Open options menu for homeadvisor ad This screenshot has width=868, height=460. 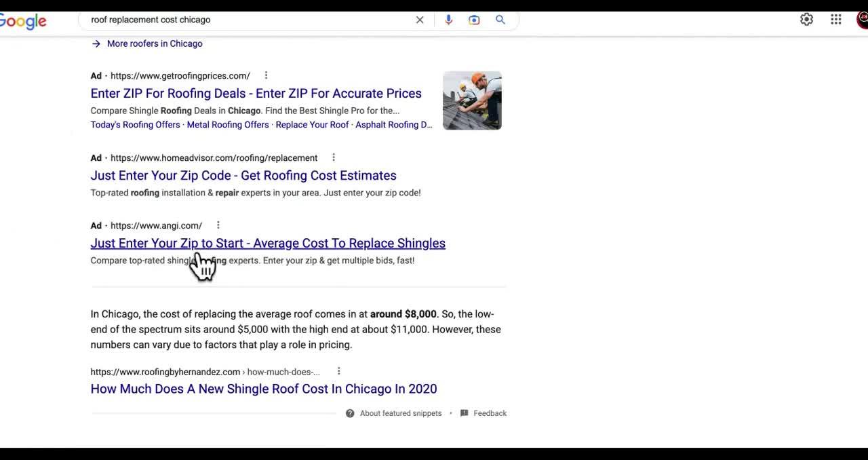click(334, 157)
